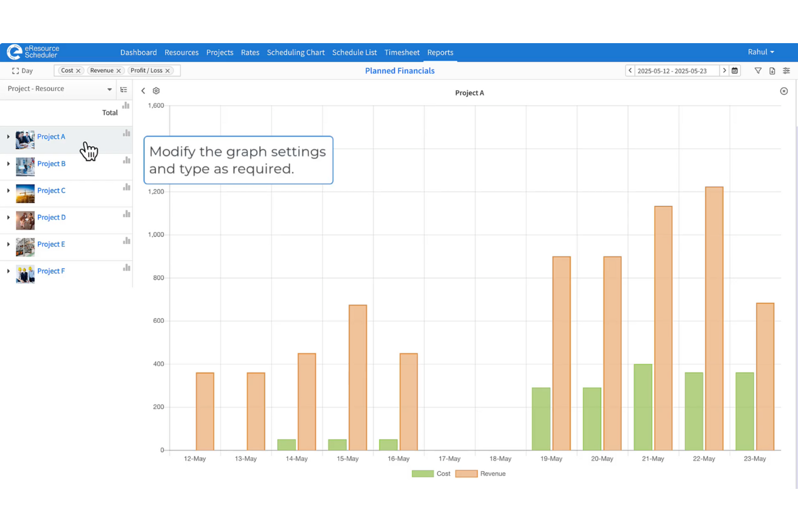The width and height of the screenshot is (798, 532).
Task: Click the calendar icon beside the date range
Action: [735, 71]
